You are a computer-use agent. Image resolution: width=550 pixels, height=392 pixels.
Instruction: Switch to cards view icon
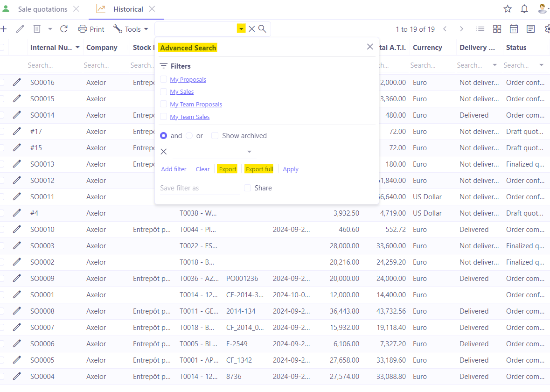[x=497, y=29]
